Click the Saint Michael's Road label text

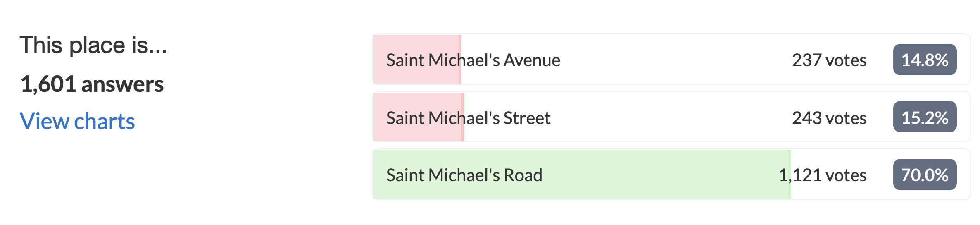[464, 175]
